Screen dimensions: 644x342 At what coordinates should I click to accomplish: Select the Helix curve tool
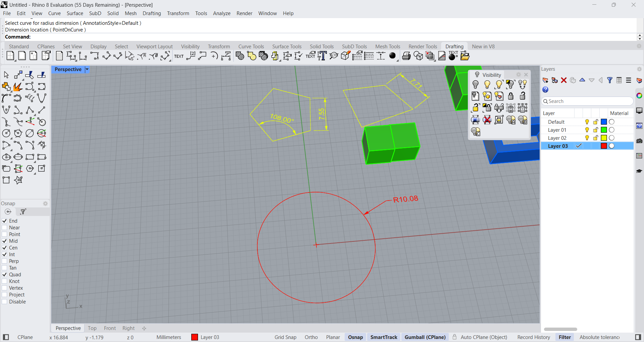coord(30,98)
